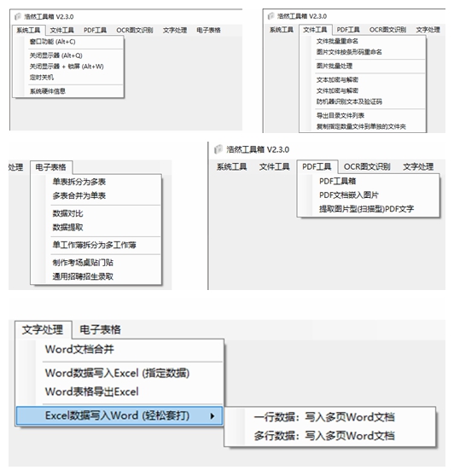Click 窗口功能 (Alt+C) in the 系统工具 menu
Image resolution: width=454 pixels, height=476 pixels.
tap(53, 42)
